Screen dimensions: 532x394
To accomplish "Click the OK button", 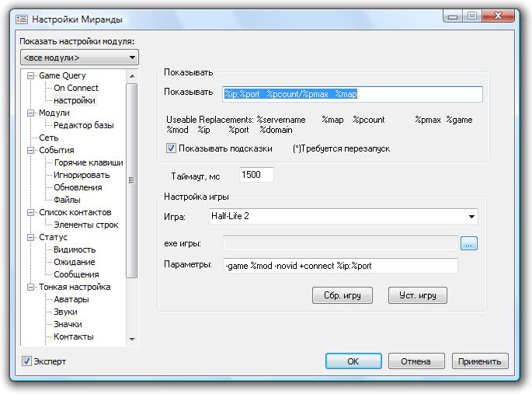I will click(x=353, y=361).
